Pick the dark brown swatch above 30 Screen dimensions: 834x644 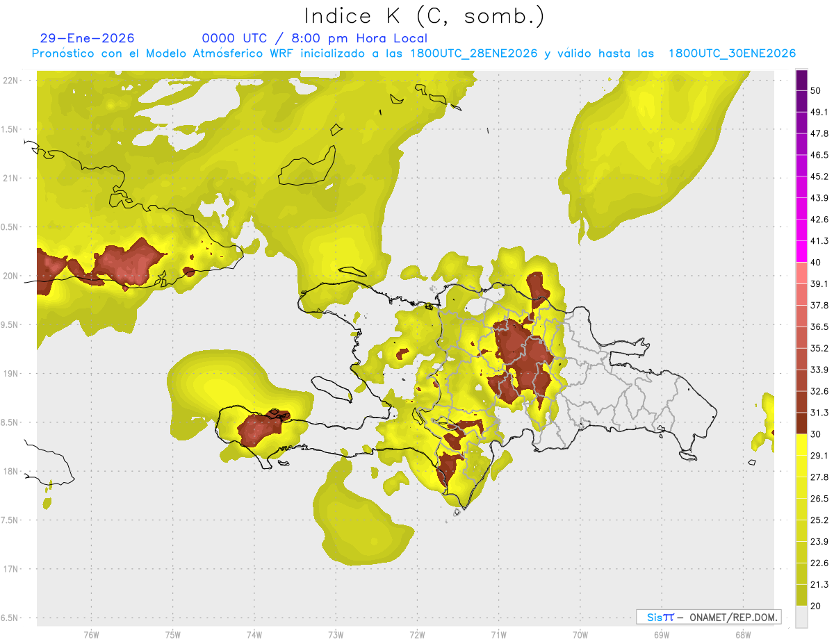tap(801, 422)
